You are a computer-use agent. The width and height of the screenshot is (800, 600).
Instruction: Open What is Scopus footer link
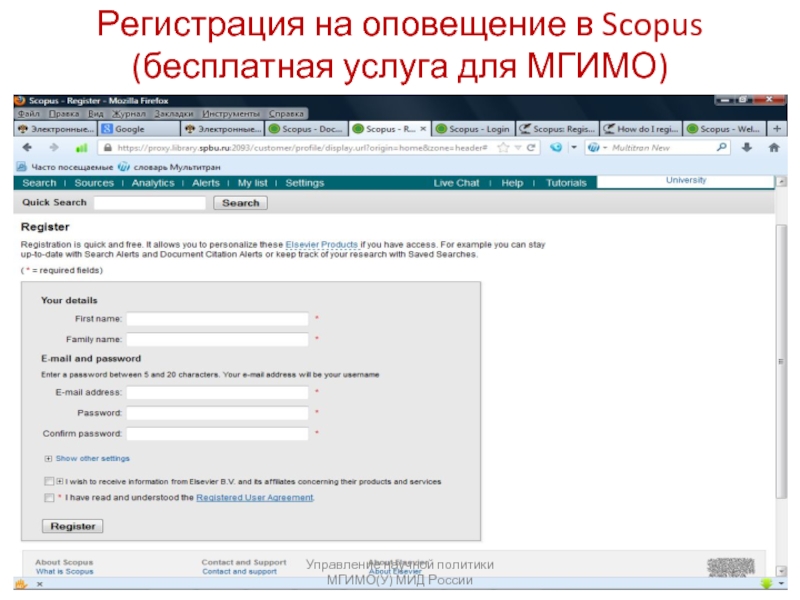pyautogui.click(x=64, y=571)
